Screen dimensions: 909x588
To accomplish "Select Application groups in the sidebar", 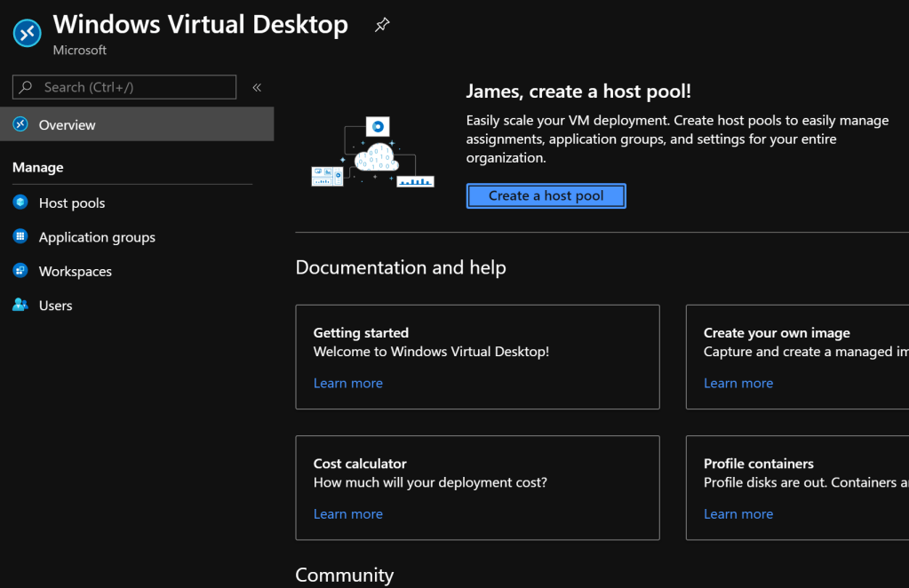I will click(97, 237).
